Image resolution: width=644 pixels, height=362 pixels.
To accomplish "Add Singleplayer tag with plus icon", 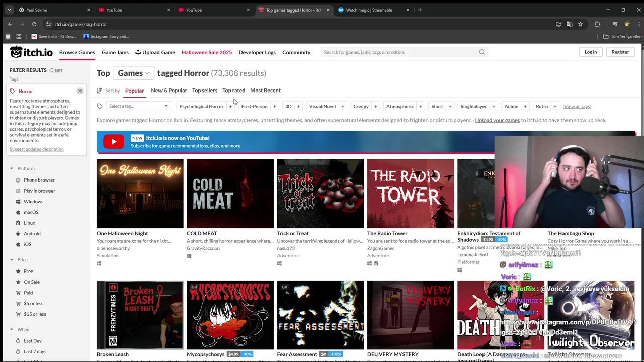I will (494, 107).
